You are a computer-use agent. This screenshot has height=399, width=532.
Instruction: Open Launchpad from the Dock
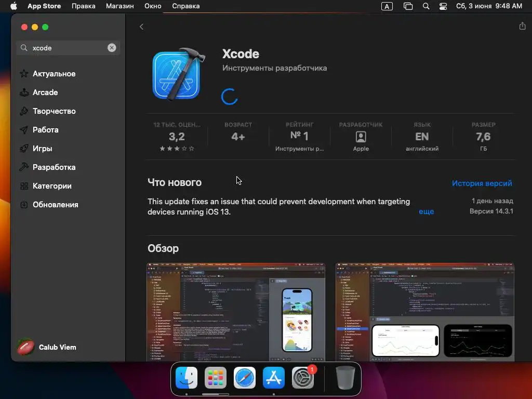click(216, 378)
